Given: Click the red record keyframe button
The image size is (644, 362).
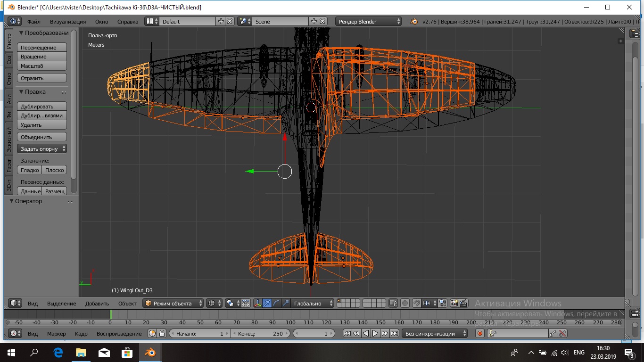Looking at the screenshot, I should [480, 333].
